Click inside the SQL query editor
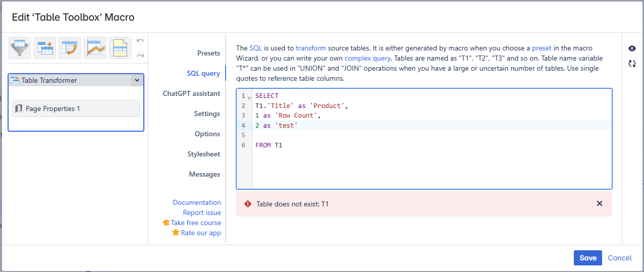Viewport: 644px width, 272px height. (429, 161)
